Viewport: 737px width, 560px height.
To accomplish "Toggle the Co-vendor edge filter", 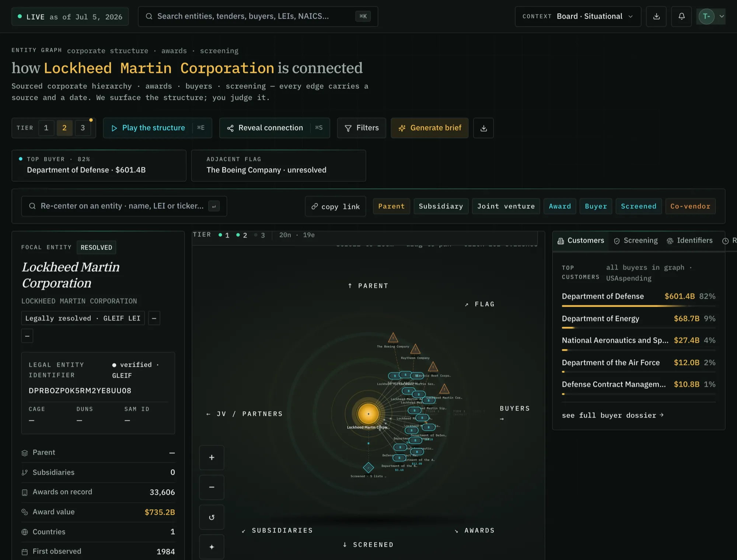I will [690, 206].
